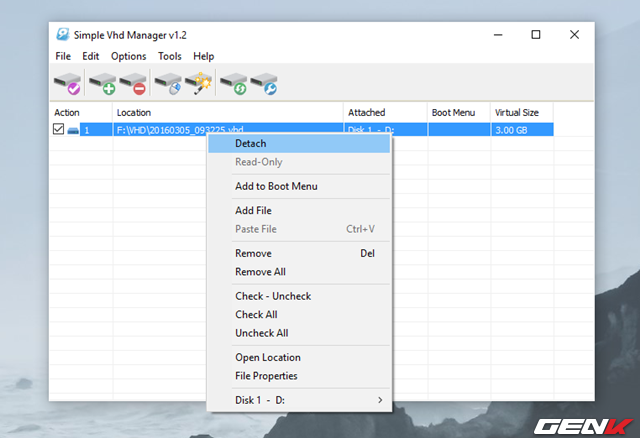640x438 pixels.
Task: Expand the Disk 1 - D: submenu
Action: [x=299, y=400]
